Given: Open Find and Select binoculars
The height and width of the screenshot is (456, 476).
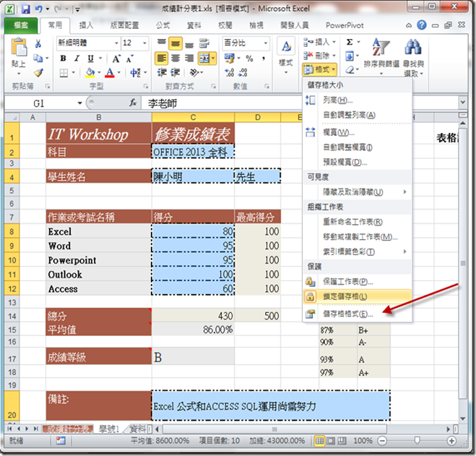Looking at the screenshot, I should coord(413,57).
